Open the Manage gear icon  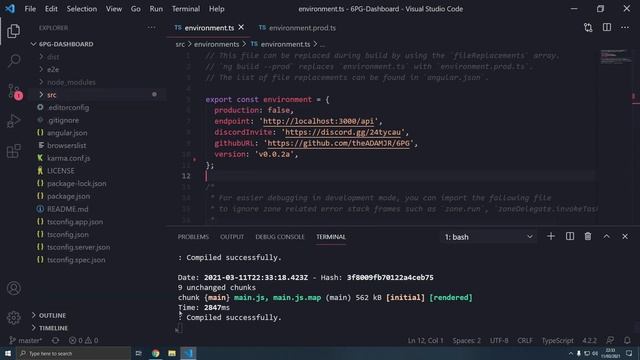tap(13, 318)
